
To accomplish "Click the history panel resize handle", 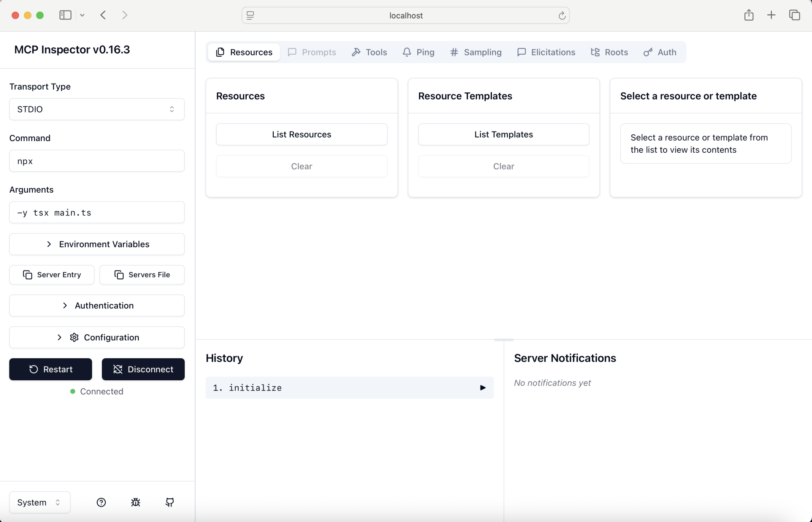I will [503, 340].
